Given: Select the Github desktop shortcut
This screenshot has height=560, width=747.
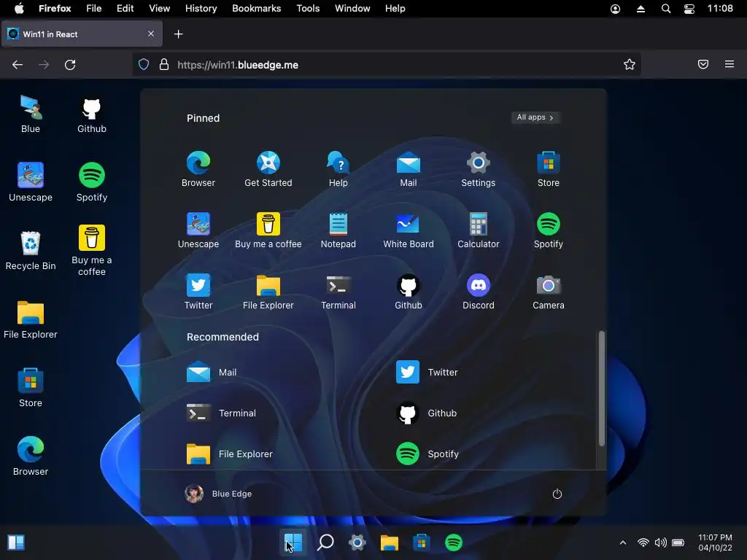Looking at the screenshot, I should [x=91, y=114].
